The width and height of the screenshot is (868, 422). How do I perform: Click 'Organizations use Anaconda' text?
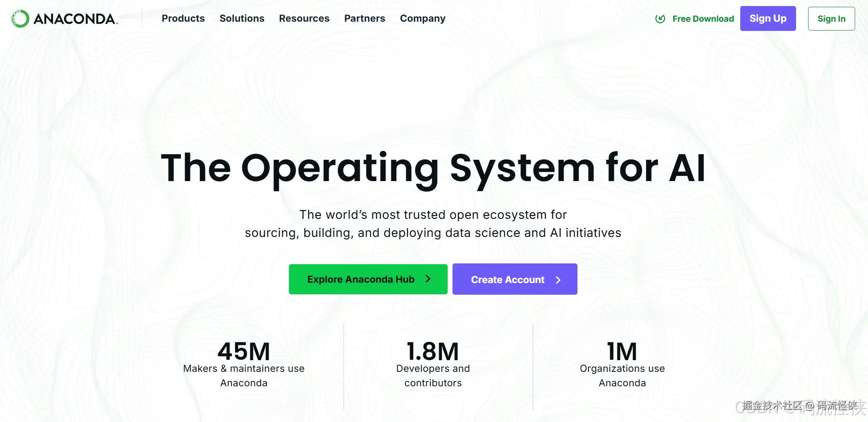(x=622, y=376)
